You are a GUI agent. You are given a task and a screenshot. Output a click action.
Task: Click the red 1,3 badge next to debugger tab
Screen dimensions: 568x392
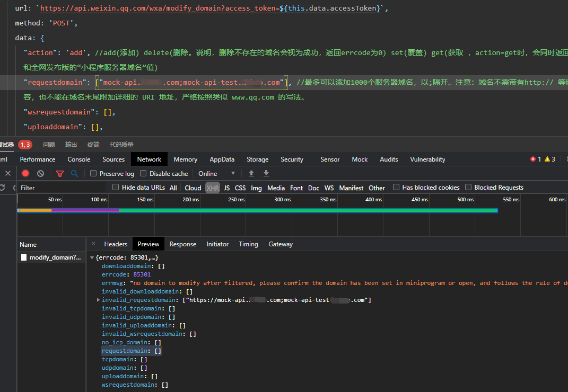25,145
